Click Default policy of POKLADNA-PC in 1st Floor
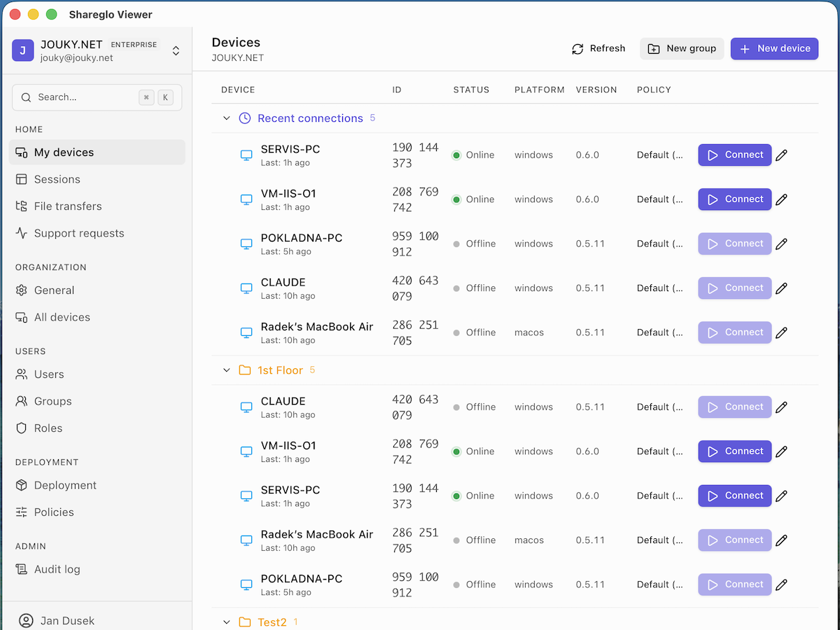Viewport: 840px width, 630px height. (660, 584)
